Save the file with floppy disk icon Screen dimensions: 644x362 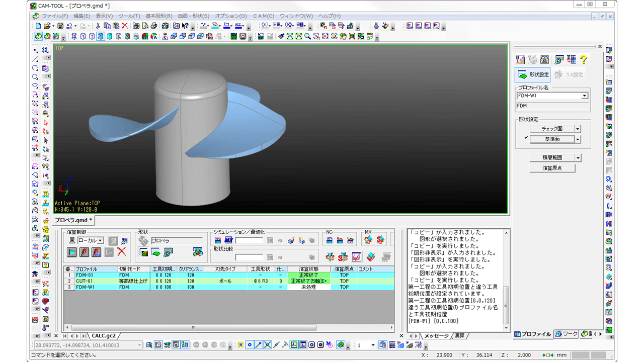point(60,26)
